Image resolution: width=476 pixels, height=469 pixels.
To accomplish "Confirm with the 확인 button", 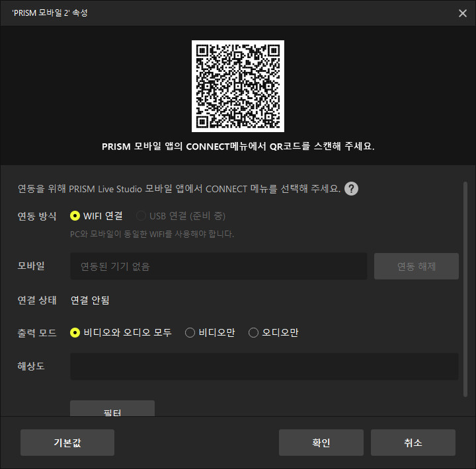I will point(321,443).
